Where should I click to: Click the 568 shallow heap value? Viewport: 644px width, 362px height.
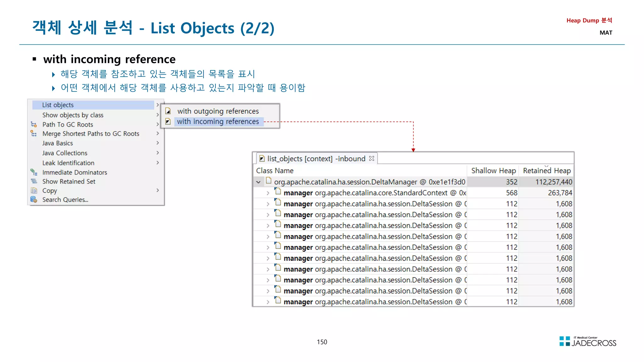point(512,193)
